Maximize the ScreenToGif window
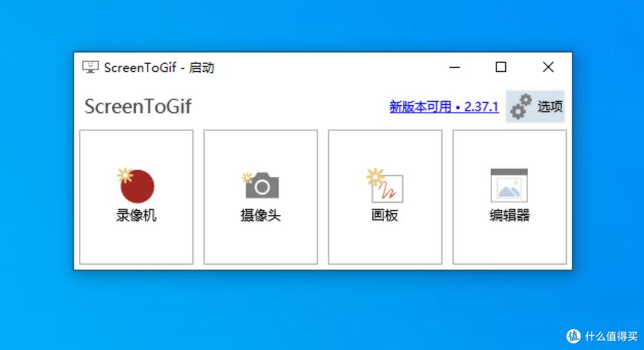This screenshot has width=644, height=350. (500, 67)
